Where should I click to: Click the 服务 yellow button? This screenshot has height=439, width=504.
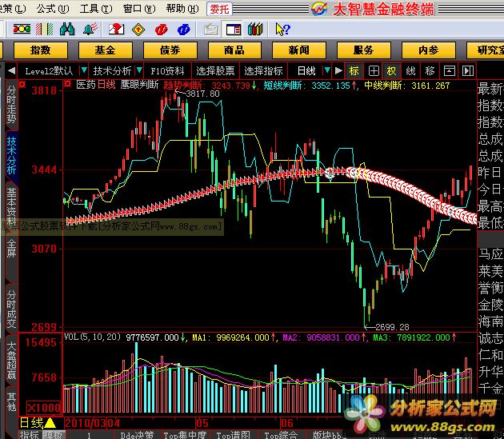(x=363, y=50)
